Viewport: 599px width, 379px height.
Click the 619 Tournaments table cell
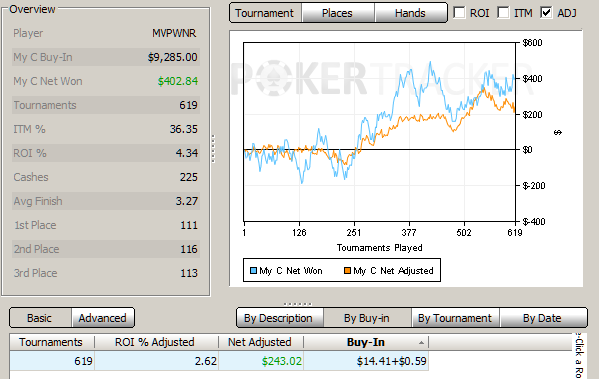point(52,361)
